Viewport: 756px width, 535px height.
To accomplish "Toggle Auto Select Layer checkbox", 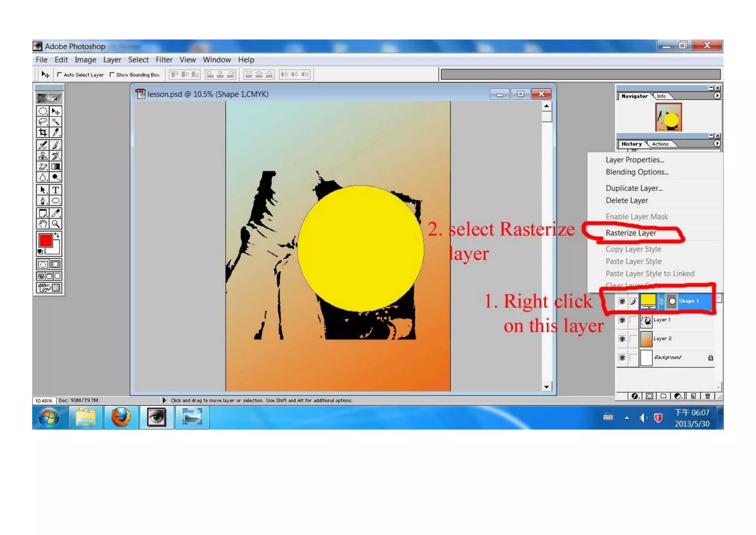I will [59, 75].
